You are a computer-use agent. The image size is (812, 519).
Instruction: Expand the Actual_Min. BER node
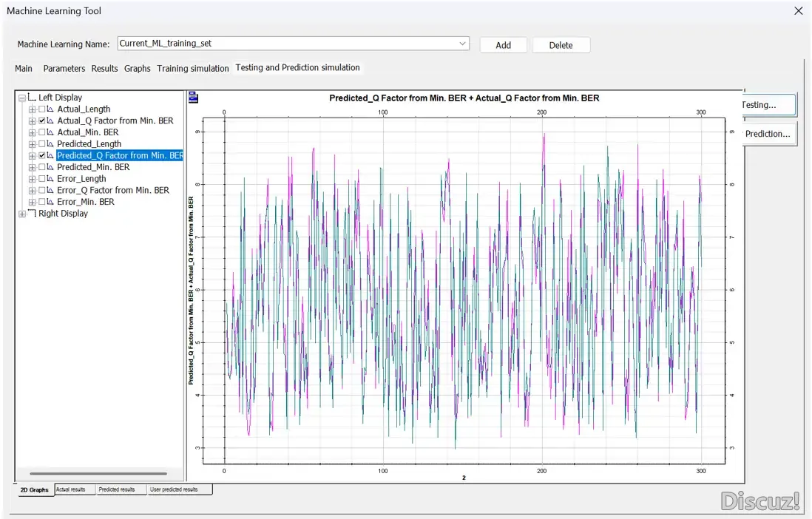point(32,132)
